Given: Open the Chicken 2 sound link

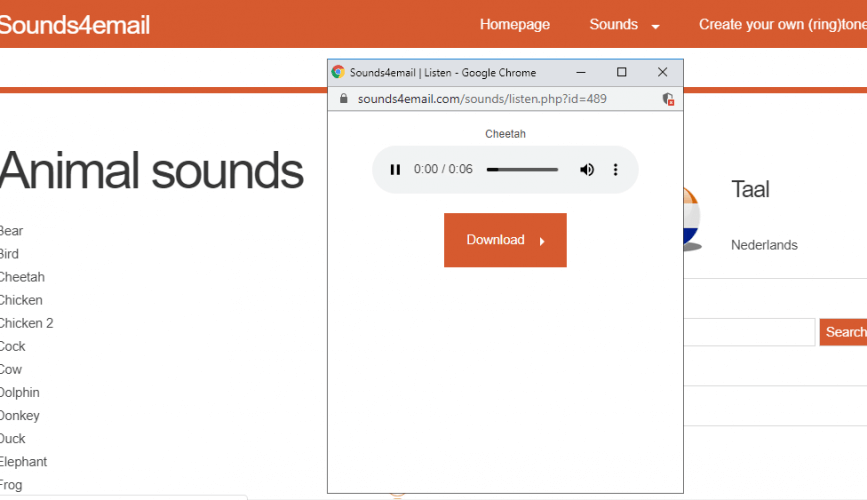Looking at the screenshot, I should pyautogui.click(x=27, y=323).
